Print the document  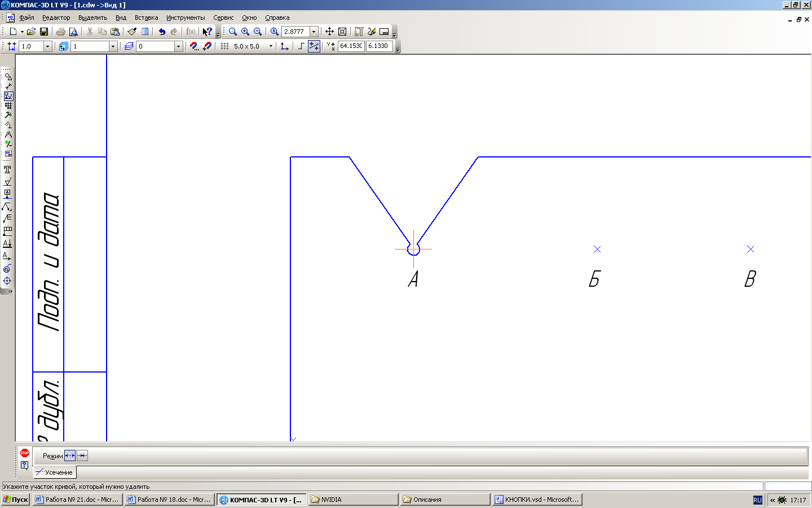pos(61,32)
